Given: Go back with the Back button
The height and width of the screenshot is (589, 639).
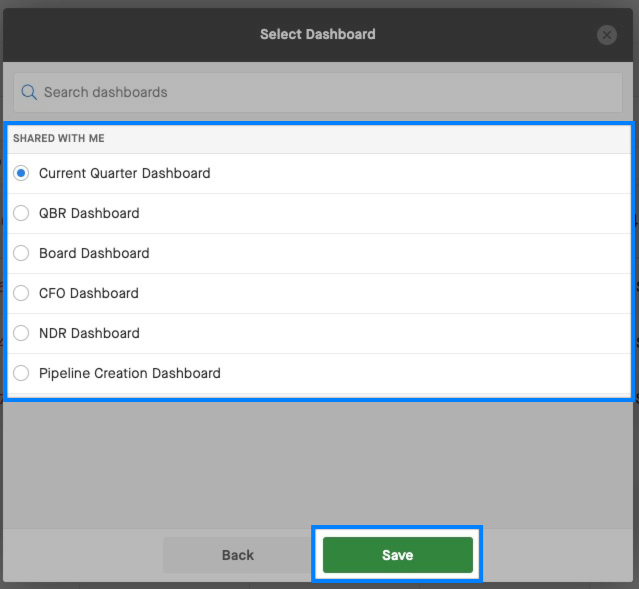Looking at the screenshot, I should point(238,555).
